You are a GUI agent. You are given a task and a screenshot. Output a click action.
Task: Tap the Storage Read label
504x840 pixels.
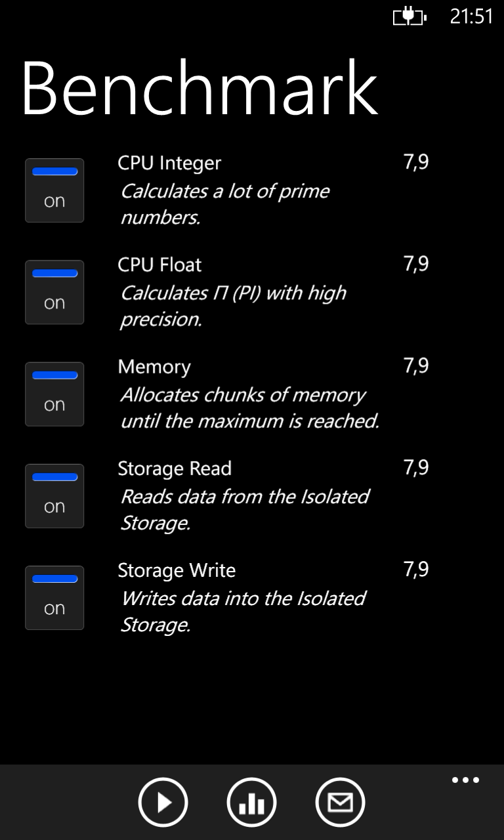pyautogui.click(x=175, y=469)
